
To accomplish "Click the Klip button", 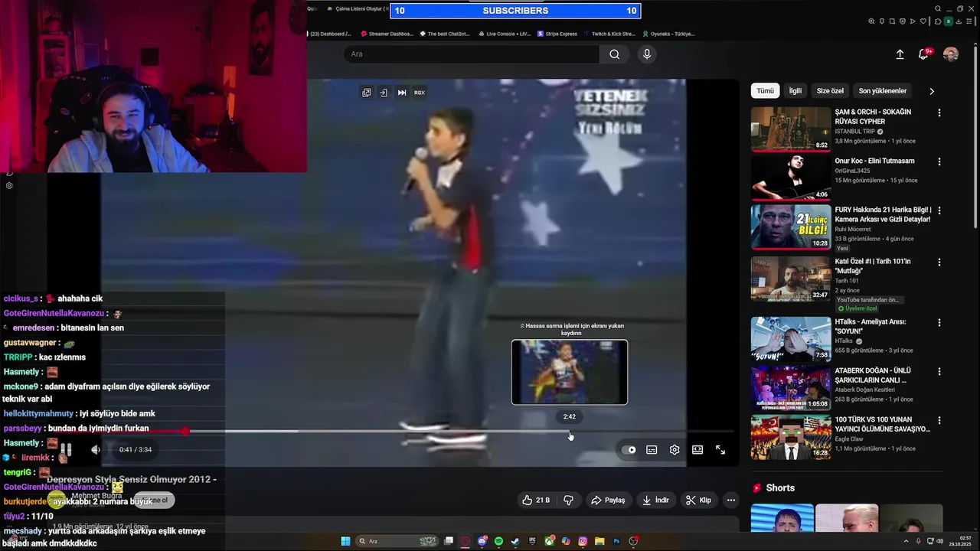I will [x=698, y=500].
